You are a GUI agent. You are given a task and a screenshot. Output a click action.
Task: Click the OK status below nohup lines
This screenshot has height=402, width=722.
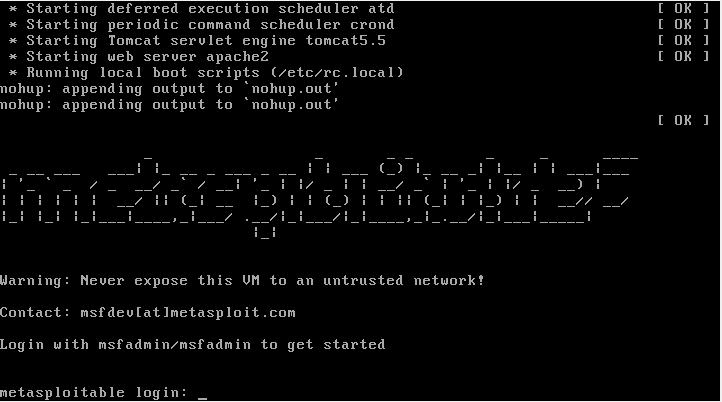click(x=683, y=121)
